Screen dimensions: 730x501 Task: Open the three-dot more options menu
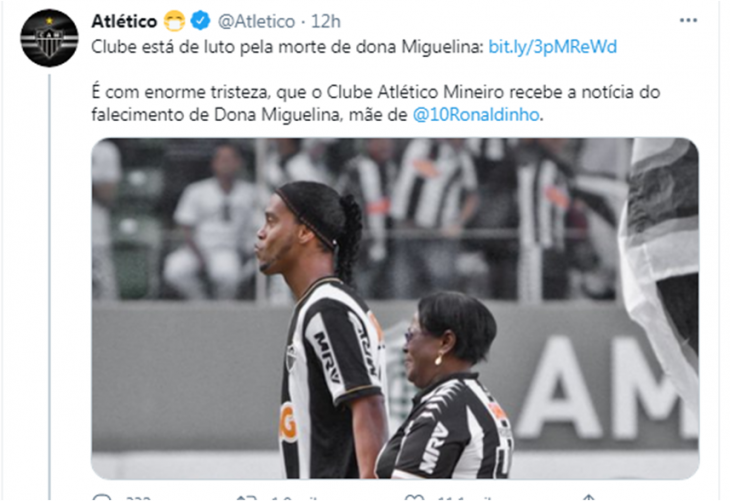688,20
